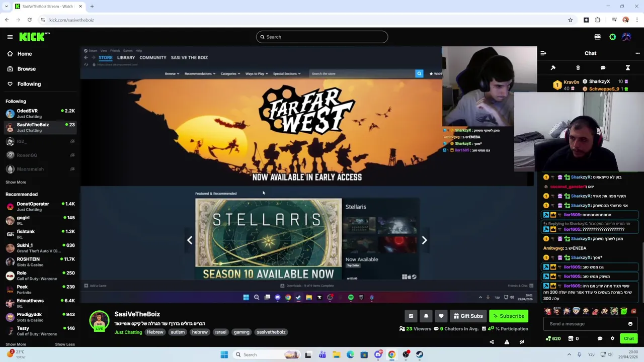Click the Kick logo
Image resolution: width=644 pixels, height=362 pixels.
[x=34, y=37]
